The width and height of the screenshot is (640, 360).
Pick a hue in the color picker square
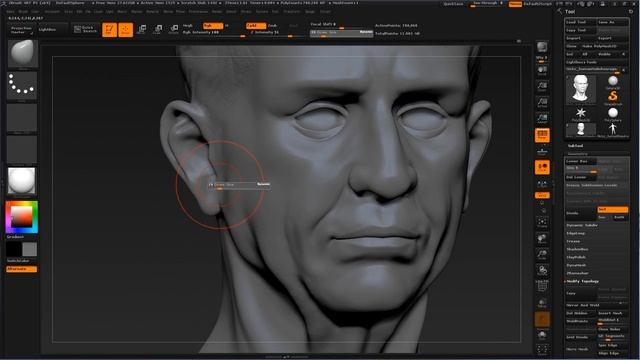(22, 217)
